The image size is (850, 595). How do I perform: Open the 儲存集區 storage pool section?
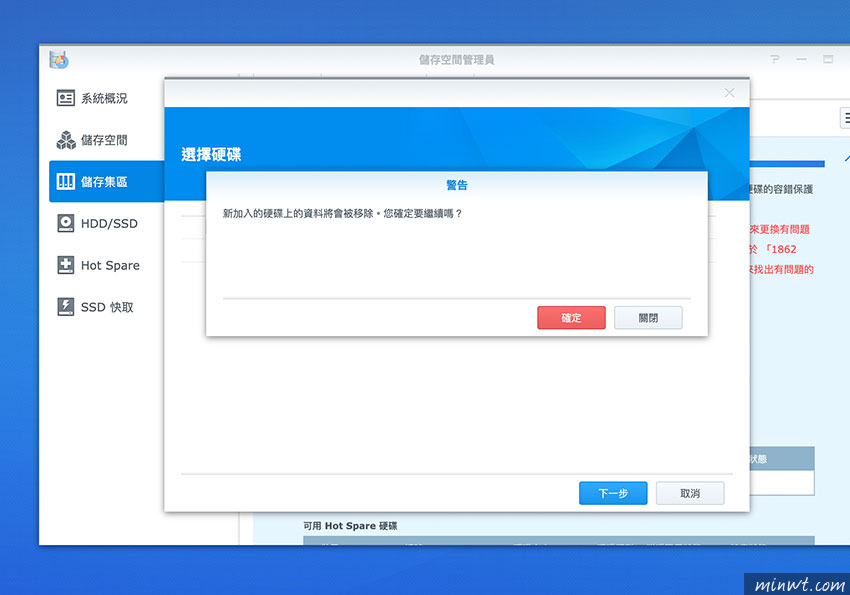[104, 181]
